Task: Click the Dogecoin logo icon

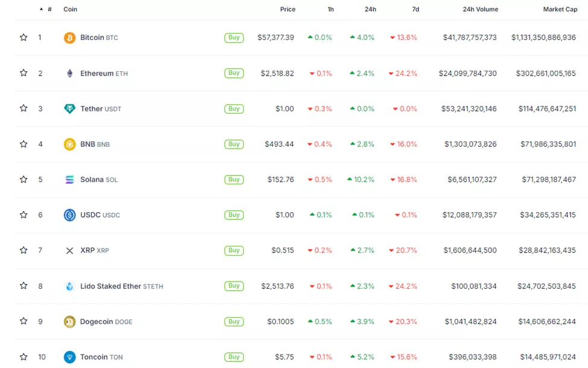Action: pyautogui.click(x=69, y=321)
